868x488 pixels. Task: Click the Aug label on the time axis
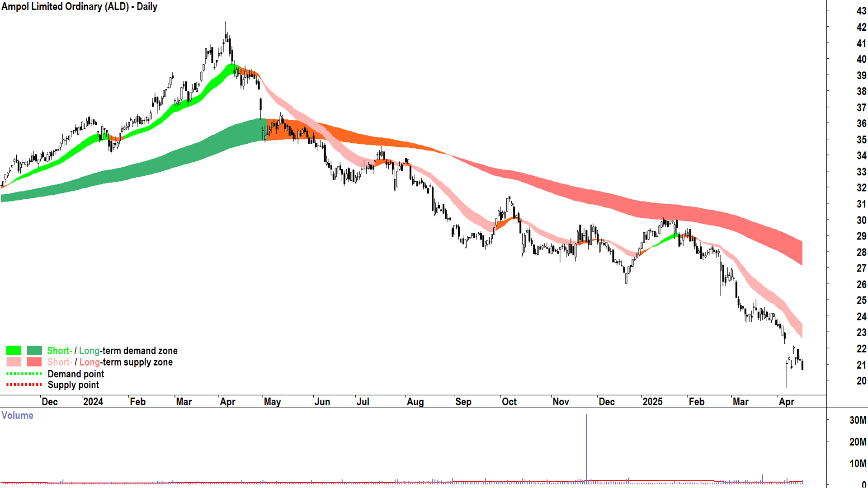[415, 402]
